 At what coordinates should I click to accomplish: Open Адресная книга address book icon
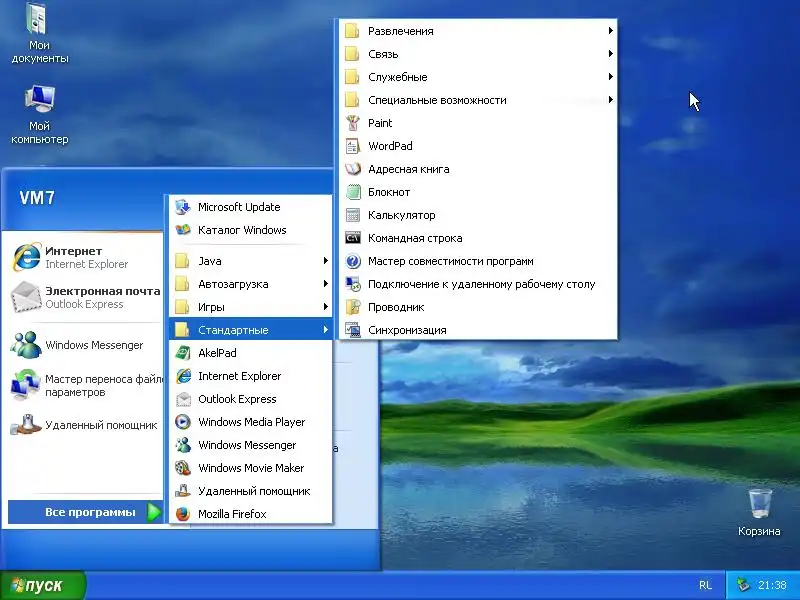coord(353,169)
